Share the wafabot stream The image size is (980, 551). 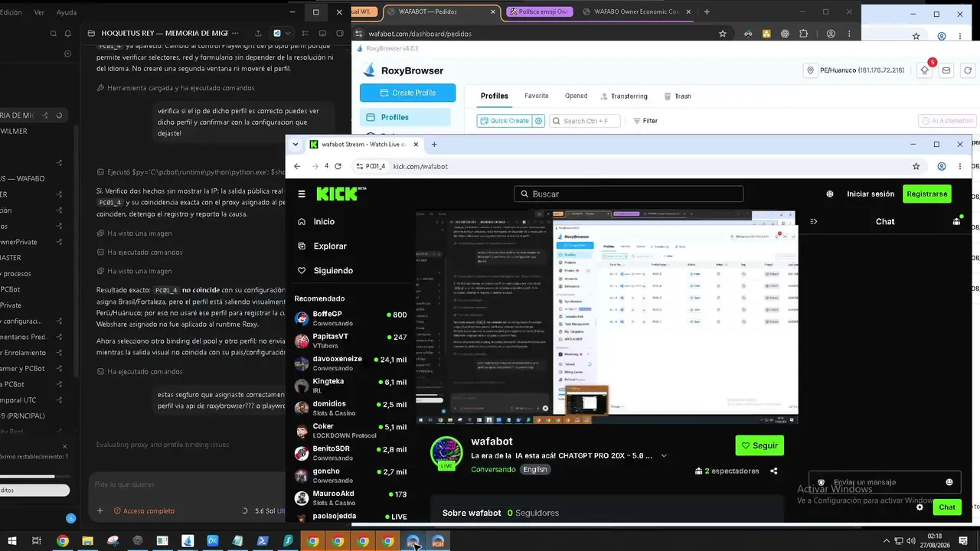click(x=774, y=471)
